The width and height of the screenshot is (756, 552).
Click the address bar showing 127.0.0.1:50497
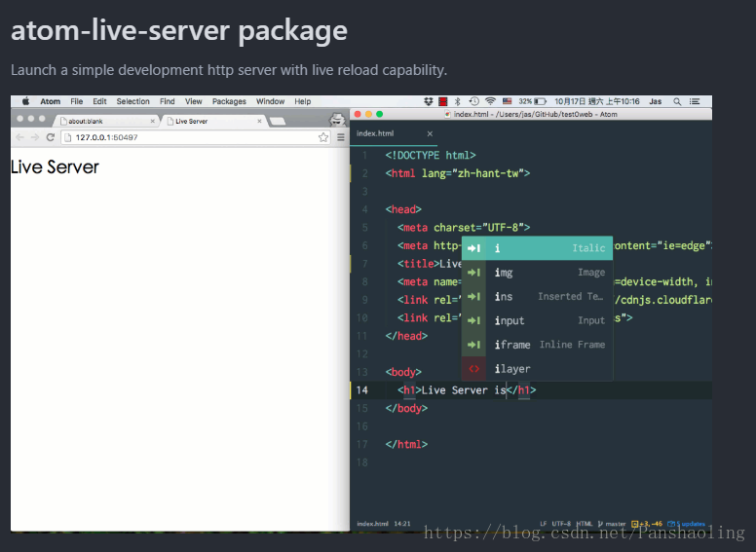pos(193,137)
